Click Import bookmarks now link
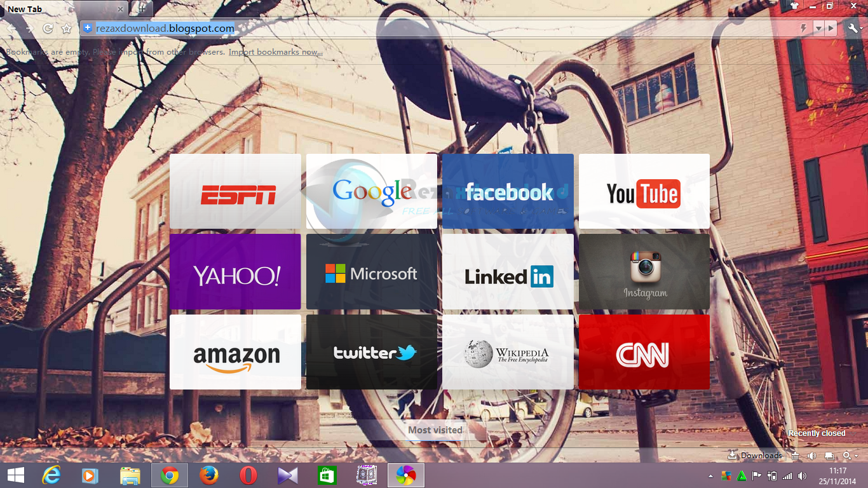 [276, 52]
